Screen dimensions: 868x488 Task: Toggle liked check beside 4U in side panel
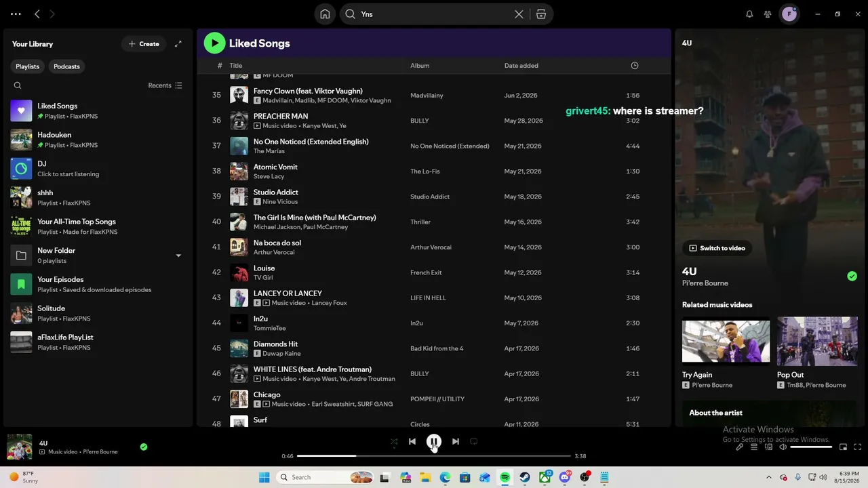point(852,276)
